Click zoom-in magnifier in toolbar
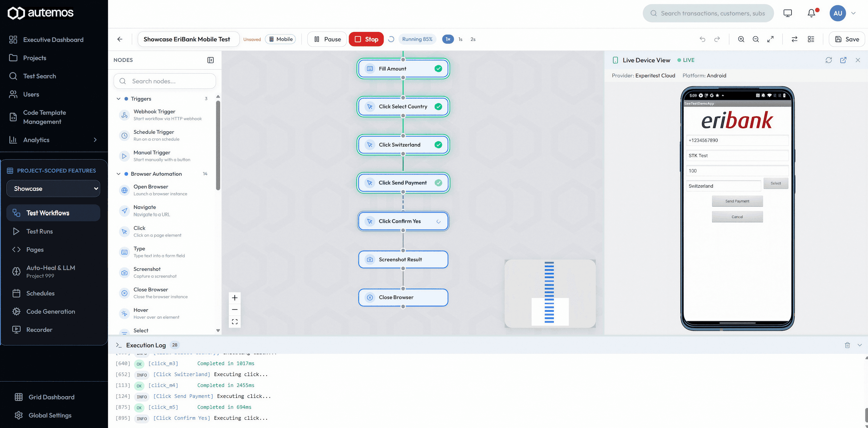This screenshot has width=868, height=428. click(x=741, y=39)
